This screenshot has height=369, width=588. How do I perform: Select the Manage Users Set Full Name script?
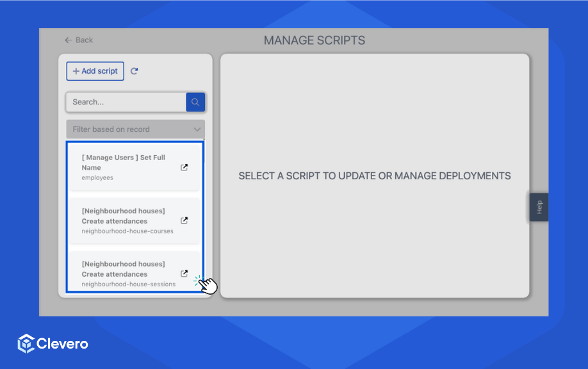click(135, 167)
